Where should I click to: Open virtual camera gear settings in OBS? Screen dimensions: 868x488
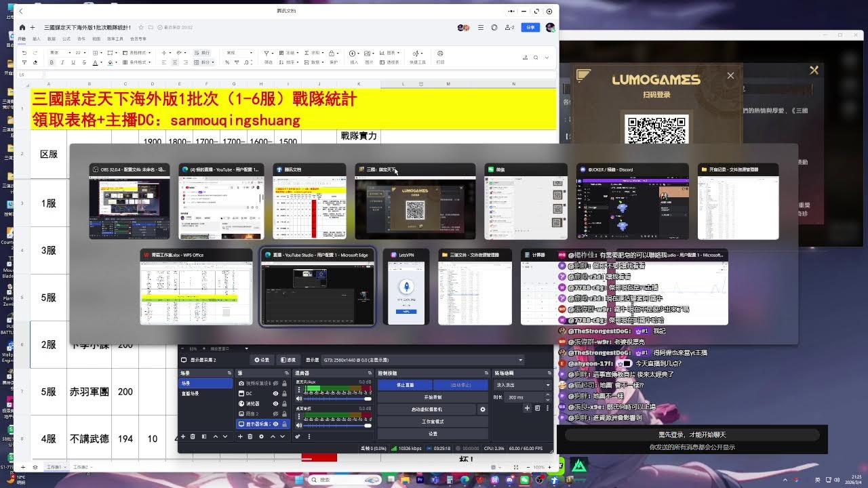point(483,409)
